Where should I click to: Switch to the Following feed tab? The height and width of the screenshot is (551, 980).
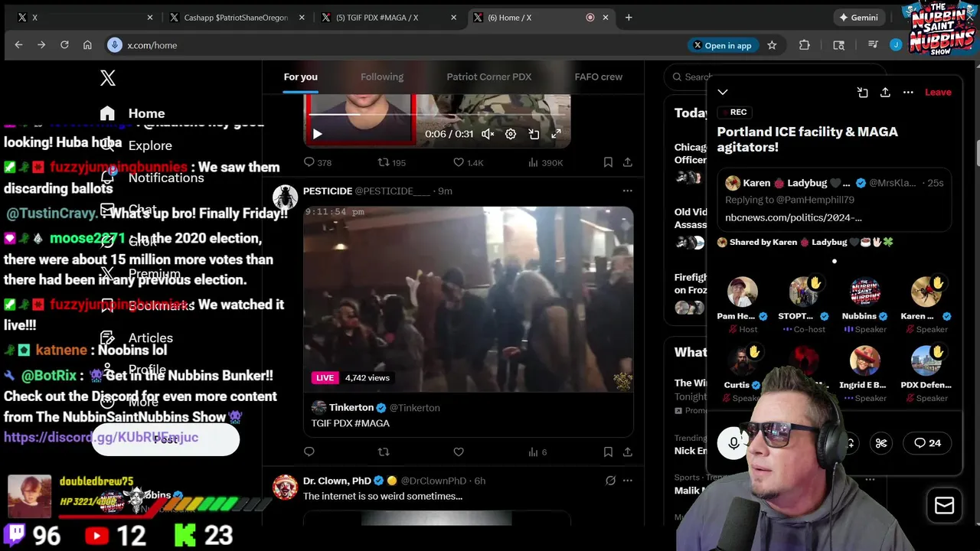[x=382, y=77]
